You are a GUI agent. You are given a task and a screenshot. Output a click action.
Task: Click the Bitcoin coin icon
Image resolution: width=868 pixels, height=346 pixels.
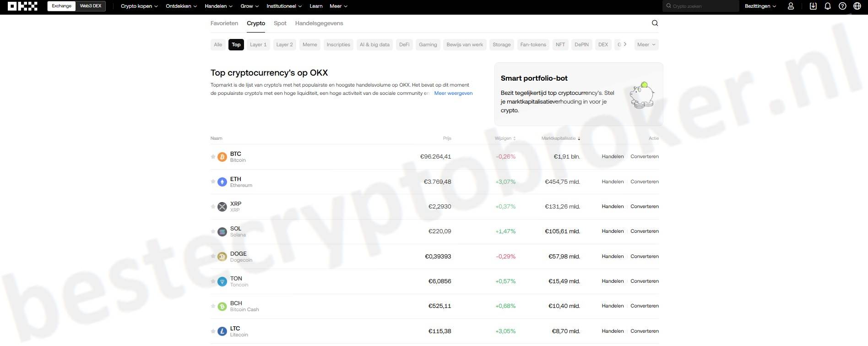tap(222, 157)
